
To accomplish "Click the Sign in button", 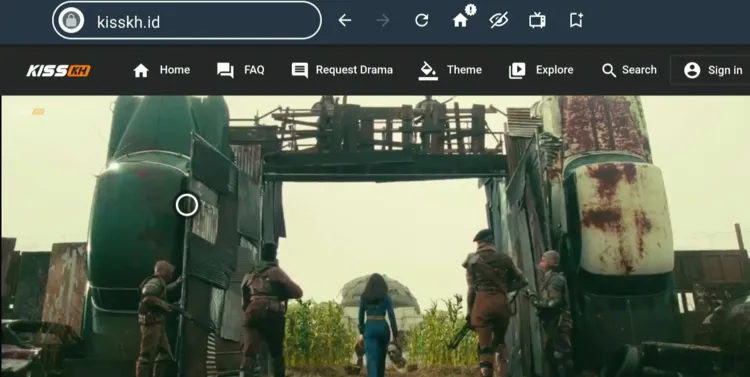I will [x=710, y=70].
